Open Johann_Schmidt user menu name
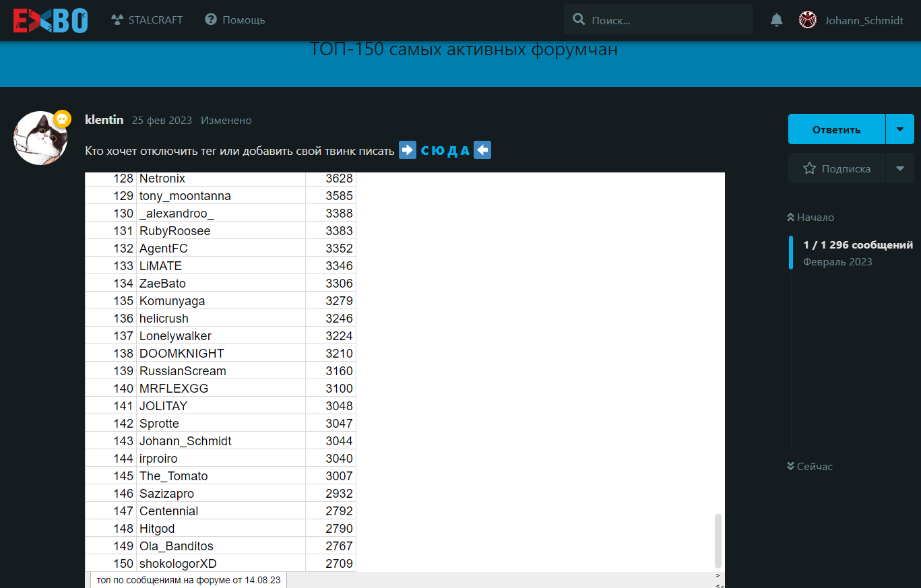921x588 pixels. coord(864,20)
